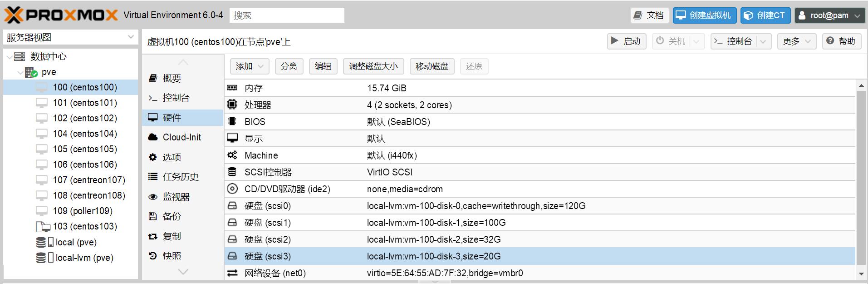Open the 文档 documentation button
868x284 pixels.
tap(650, 15)
